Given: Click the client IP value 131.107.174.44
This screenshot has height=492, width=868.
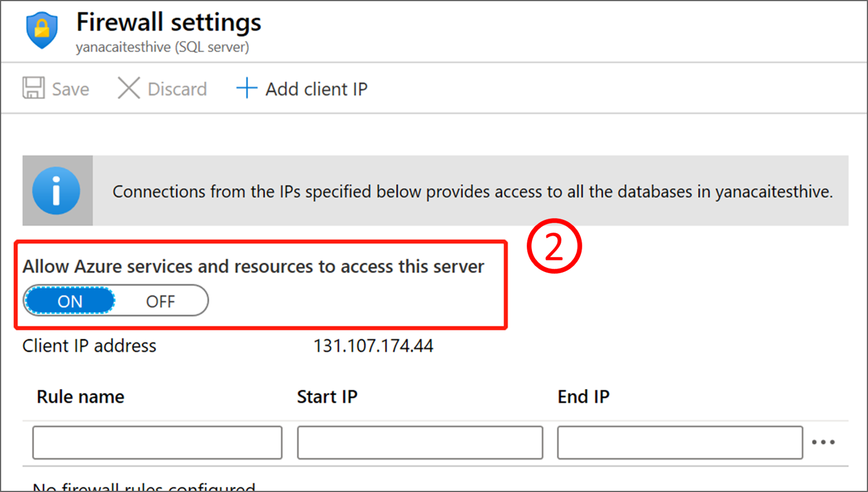Looking at the screenshot, I should pyautogui.click(x=373, y=346).
